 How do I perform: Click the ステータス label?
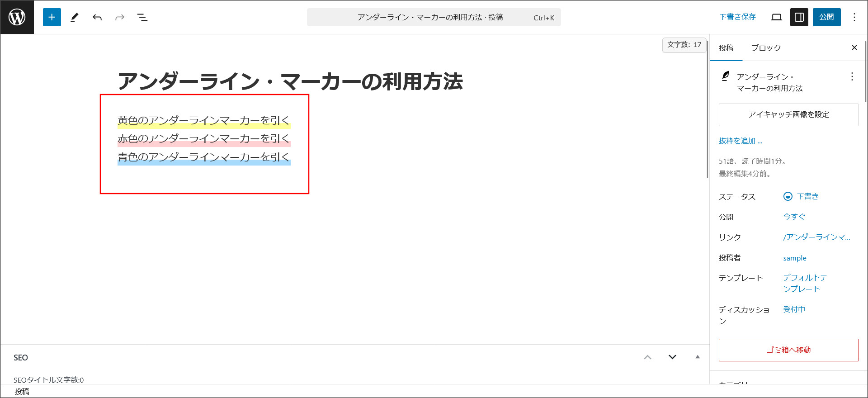click(737, 197)
